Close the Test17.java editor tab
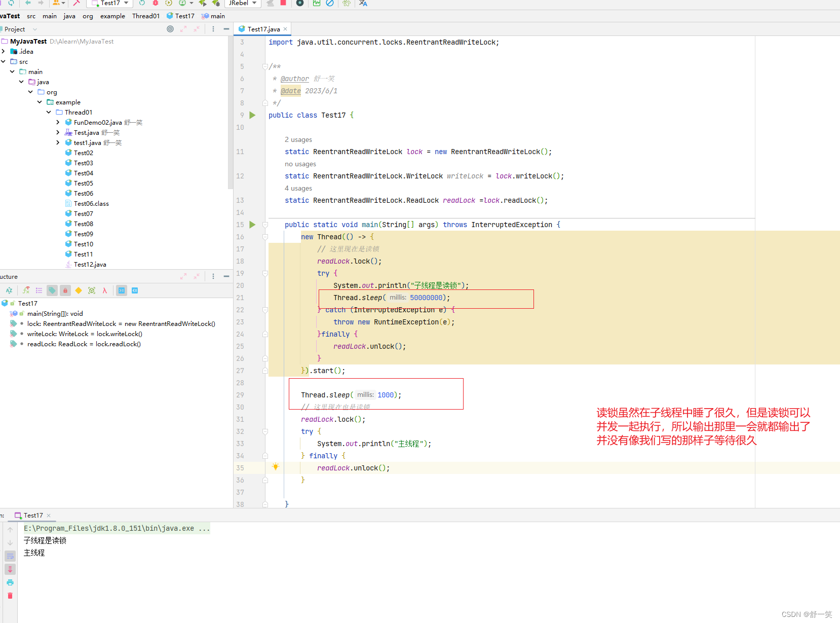Image resolution: width=840 pixels, height=623 pixels. (x=285, y=29)
